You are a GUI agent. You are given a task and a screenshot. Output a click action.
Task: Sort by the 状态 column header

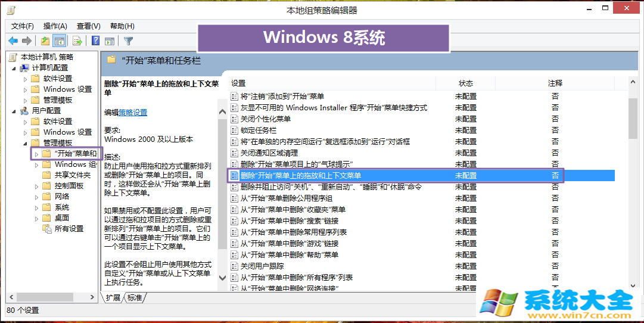pyautogui.click(x=465, y=83)
